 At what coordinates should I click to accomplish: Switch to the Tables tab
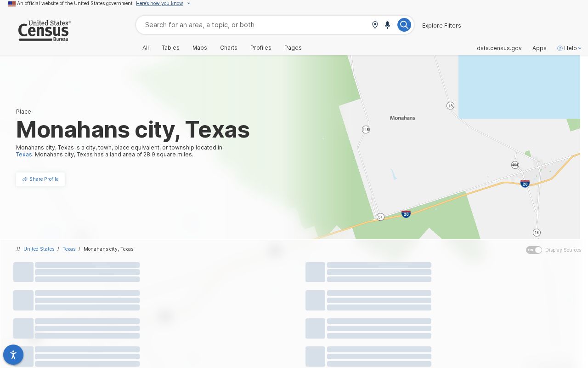(170, 48)
